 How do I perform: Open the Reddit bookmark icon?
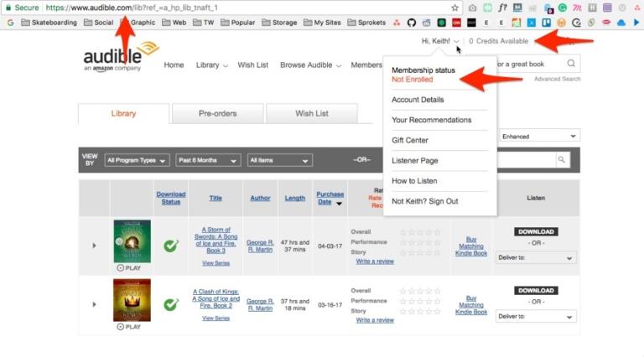[426, 23]
